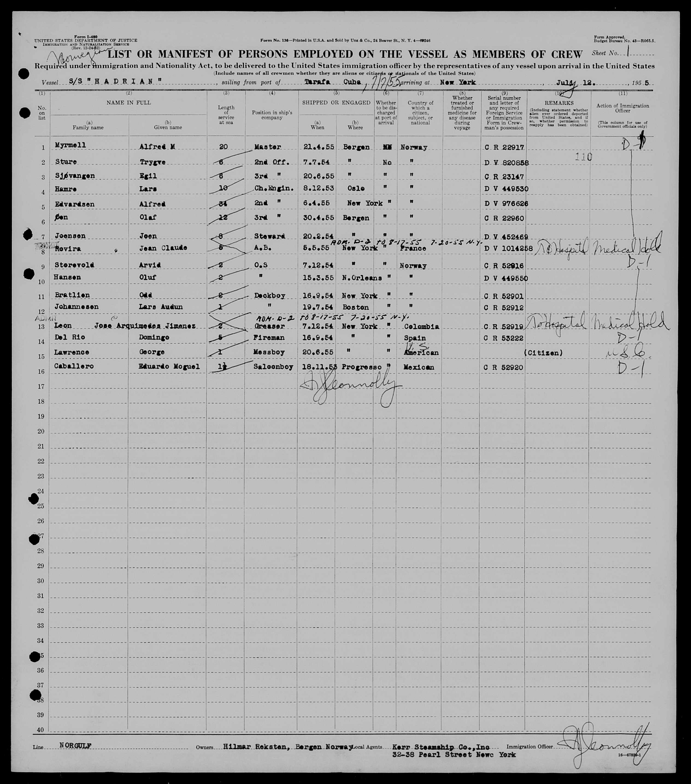The image size is (691, 784).
Task: Click family name Lawrence
Action: click(x=72, y=352)
